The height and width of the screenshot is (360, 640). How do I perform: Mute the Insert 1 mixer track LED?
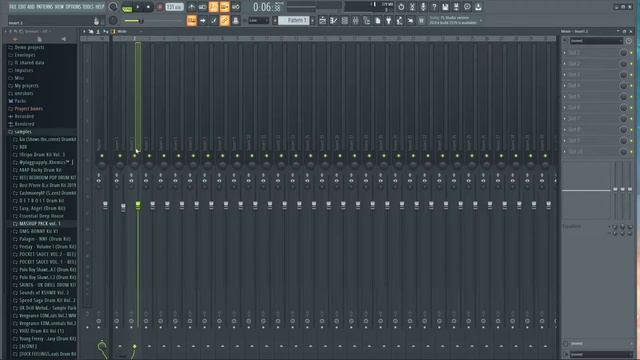120,156
